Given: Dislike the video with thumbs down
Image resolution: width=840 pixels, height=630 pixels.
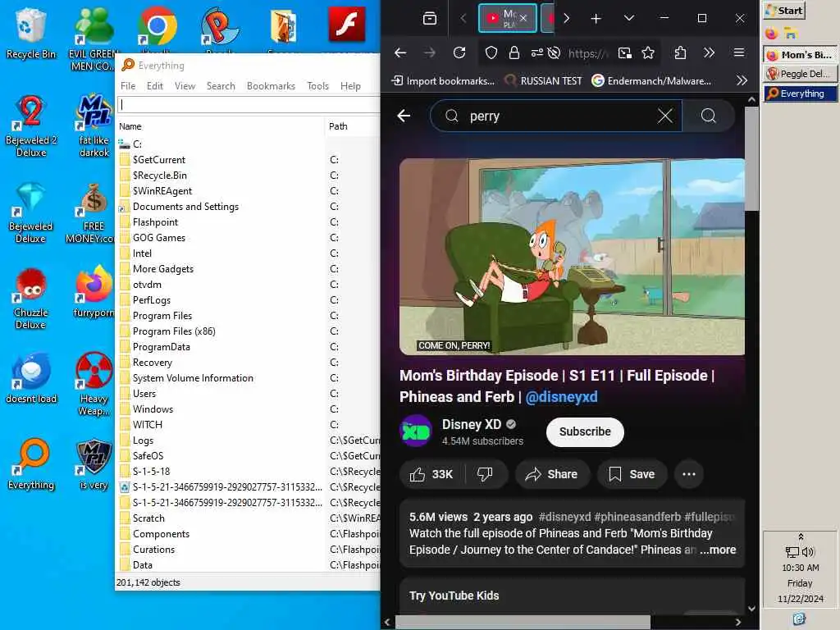Looking at the screenshot, I should [485, 474].
